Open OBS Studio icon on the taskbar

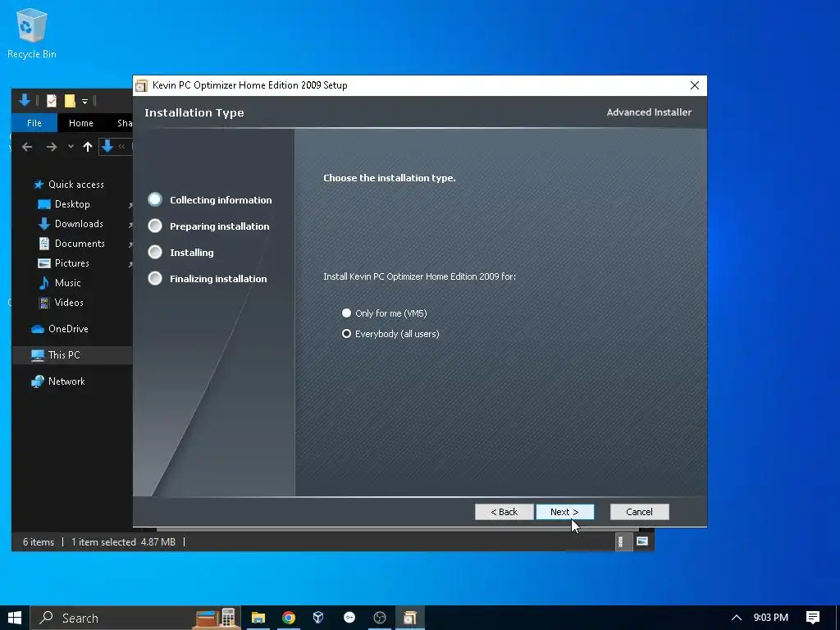380,618
